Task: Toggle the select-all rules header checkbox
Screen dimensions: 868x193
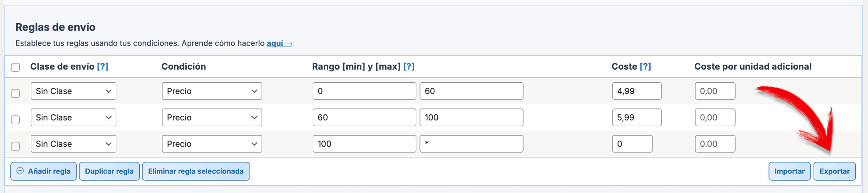Action: tap(15, 67)
